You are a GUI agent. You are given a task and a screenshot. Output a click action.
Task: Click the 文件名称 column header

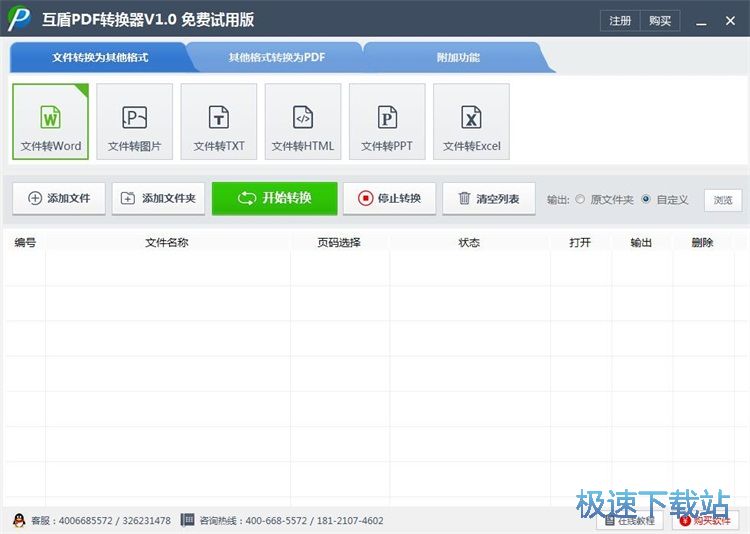coord(167,243)
